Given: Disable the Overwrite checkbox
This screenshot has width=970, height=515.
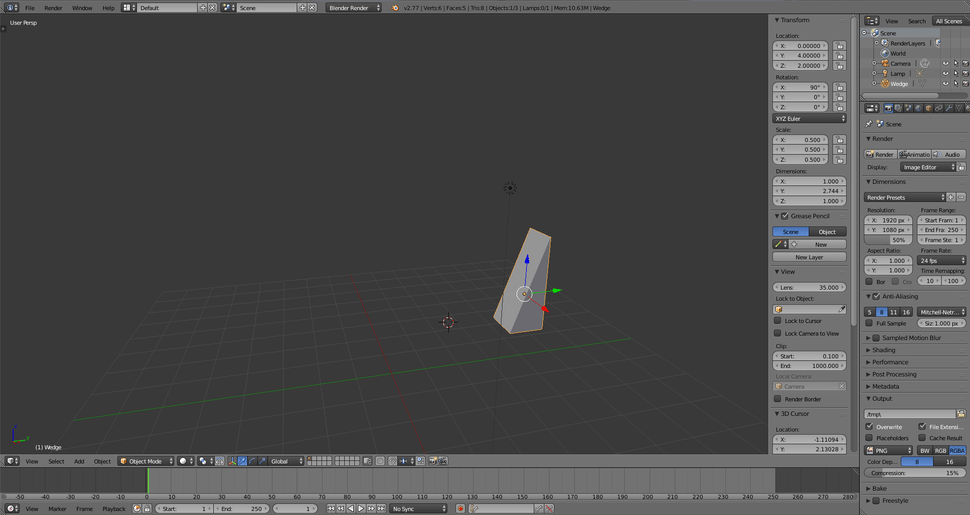Looking at the screenshot, I should click(869, 426).
